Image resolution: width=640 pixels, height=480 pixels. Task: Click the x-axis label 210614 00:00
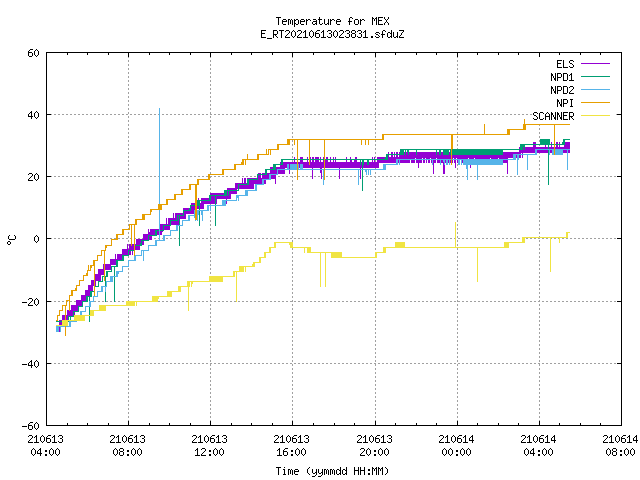pyautogui.click(x=456, y=446)
